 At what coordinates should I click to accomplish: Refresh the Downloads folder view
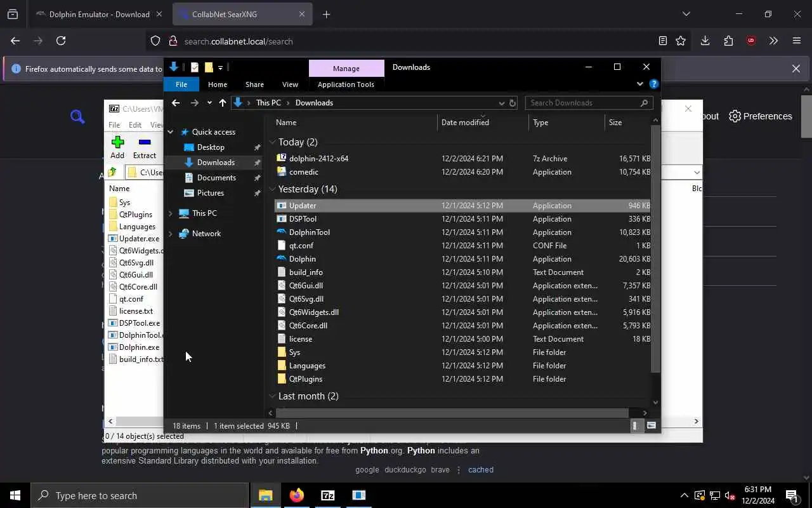coord(513,103)
